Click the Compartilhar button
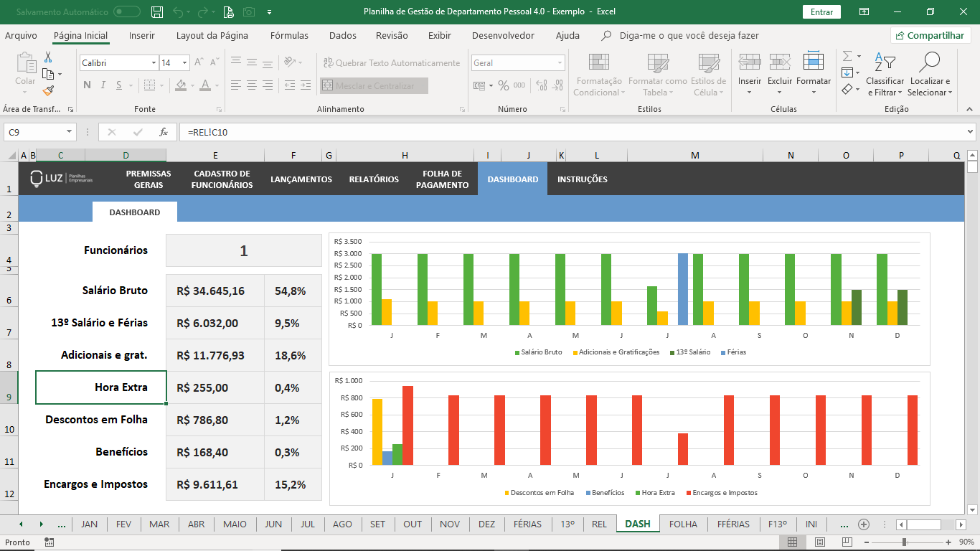 point(930,35)
